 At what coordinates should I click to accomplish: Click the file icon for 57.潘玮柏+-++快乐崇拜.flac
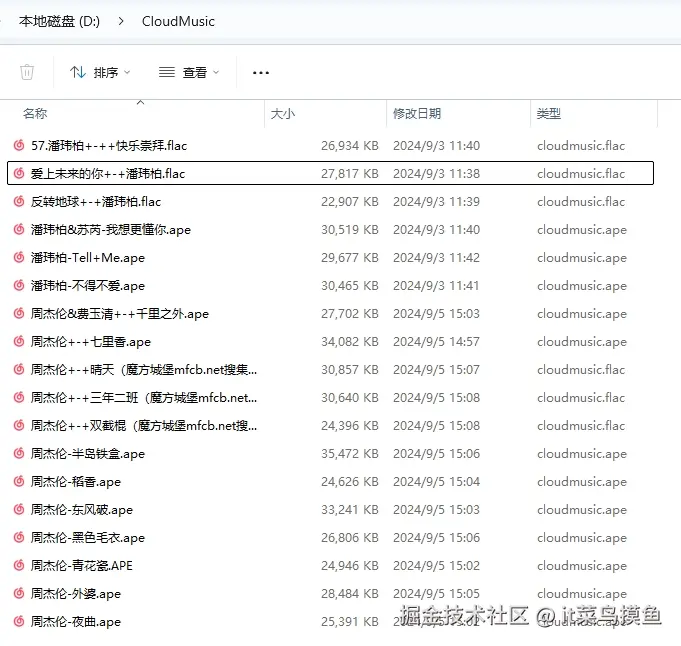click(19, 145)
